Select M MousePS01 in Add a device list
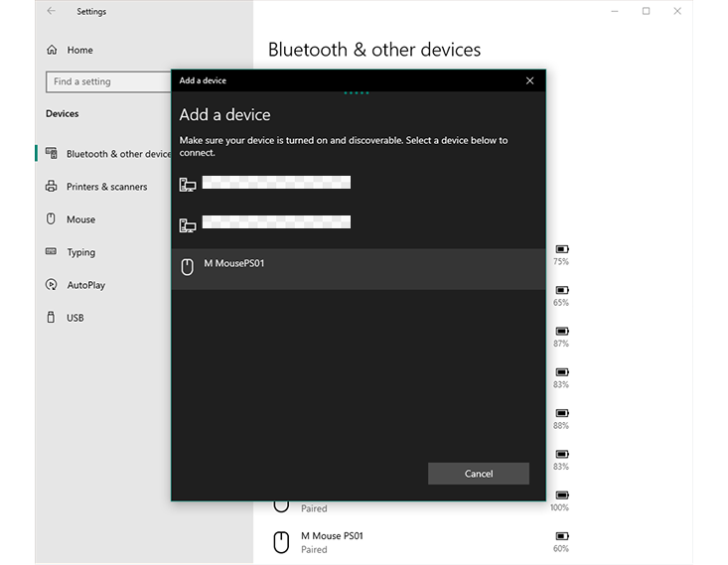Image resolution: width=728 pixels, height=565 pixels. (x=358, y=269)
